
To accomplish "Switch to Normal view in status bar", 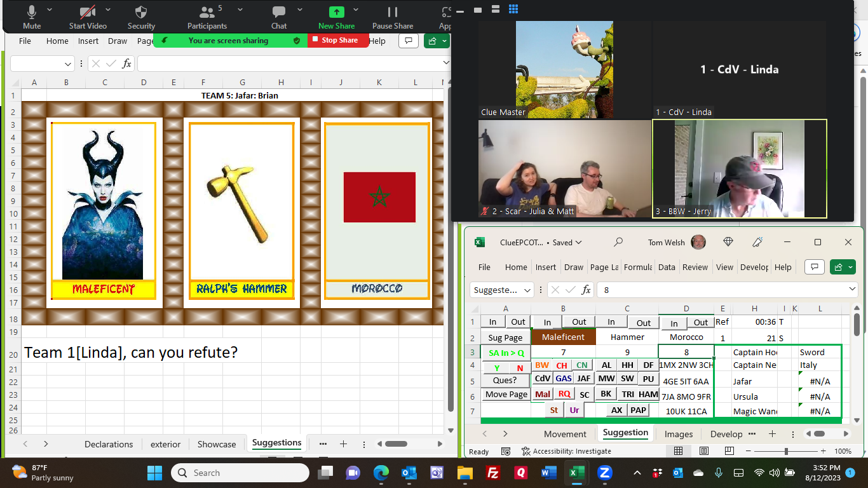I will point(678,451).
